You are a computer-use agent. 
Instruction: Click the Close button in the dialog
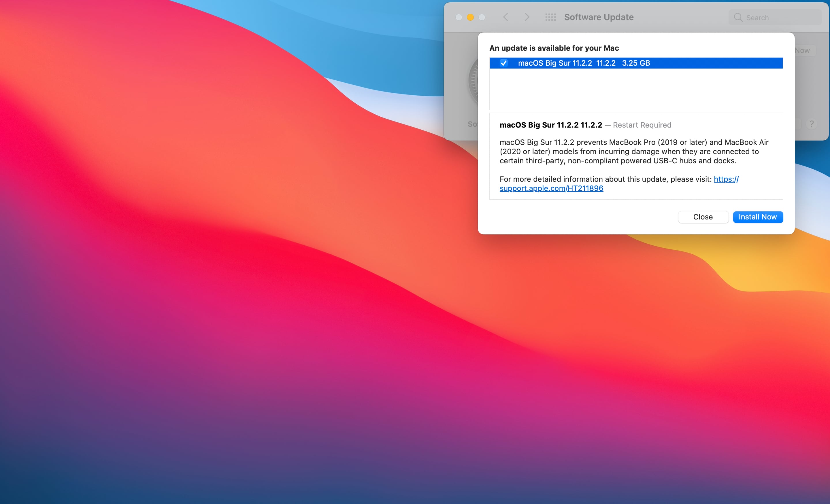coord(703,217)
